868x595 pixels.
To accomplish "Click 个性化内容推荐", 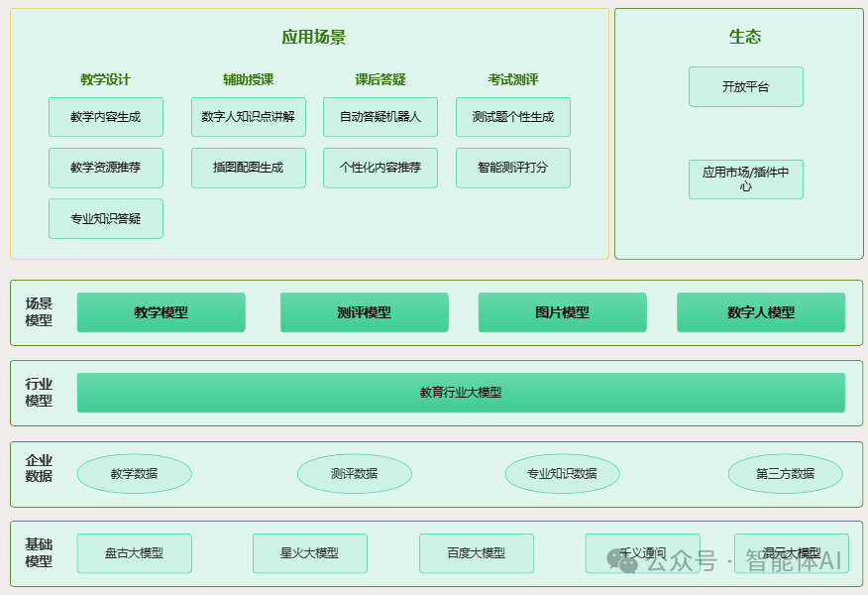I will (x=380, y=168).
